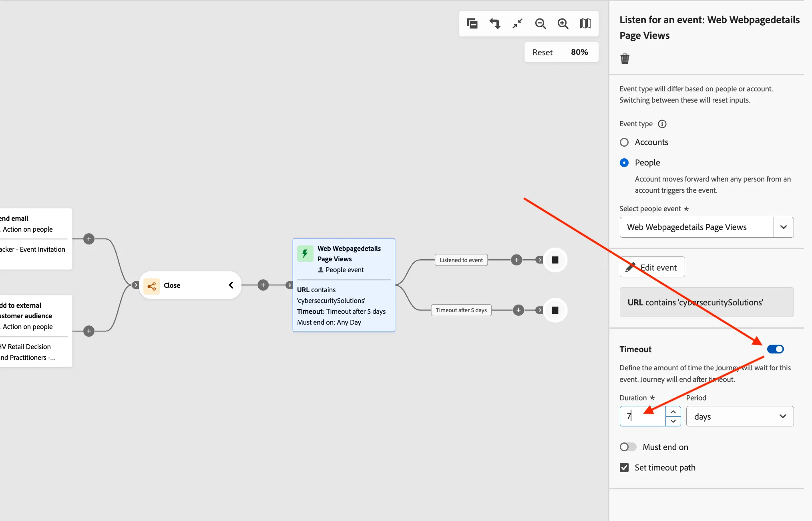Open the Period days dropdown
Image resolution: width=812 pixels, height=521 pixels.
click(740, 416)
